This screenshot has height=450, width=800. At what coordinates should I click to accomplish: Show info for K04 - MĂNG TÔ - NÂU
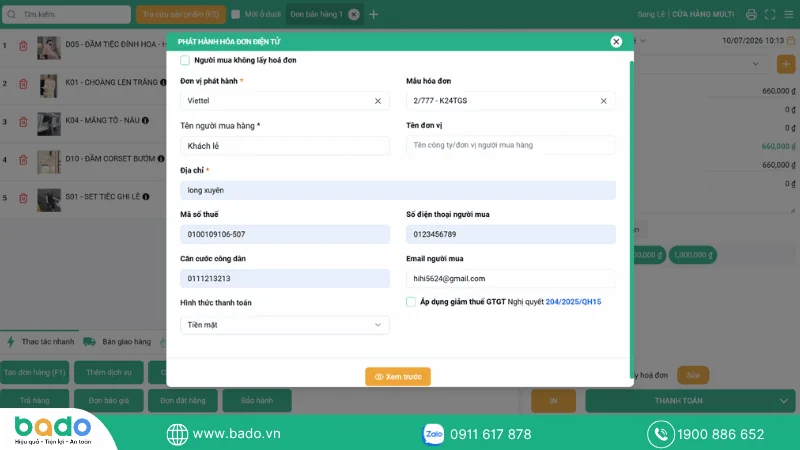[x=145, y=120]
